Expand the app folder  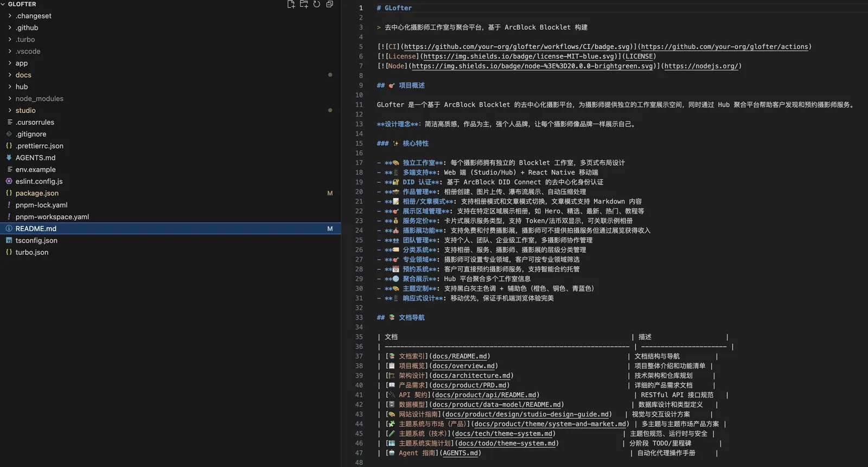[x=10, y=63]
